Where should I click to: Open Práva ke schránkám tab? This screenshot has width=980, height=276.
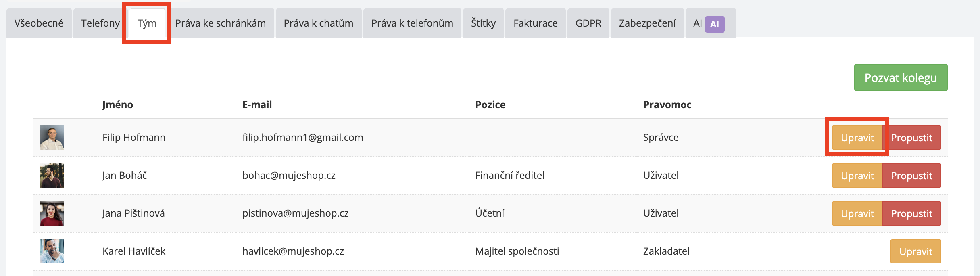click(x=220, y=23)
